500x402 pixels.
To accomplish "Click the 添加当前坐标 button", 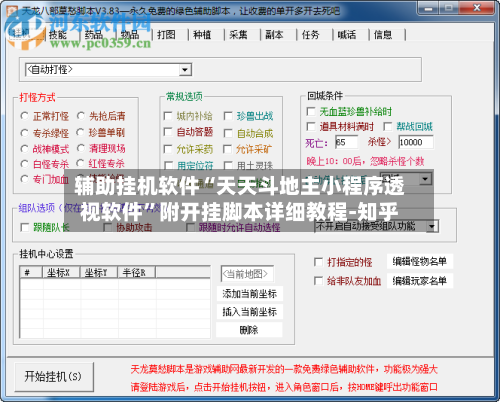I will [x=250, y=294].
